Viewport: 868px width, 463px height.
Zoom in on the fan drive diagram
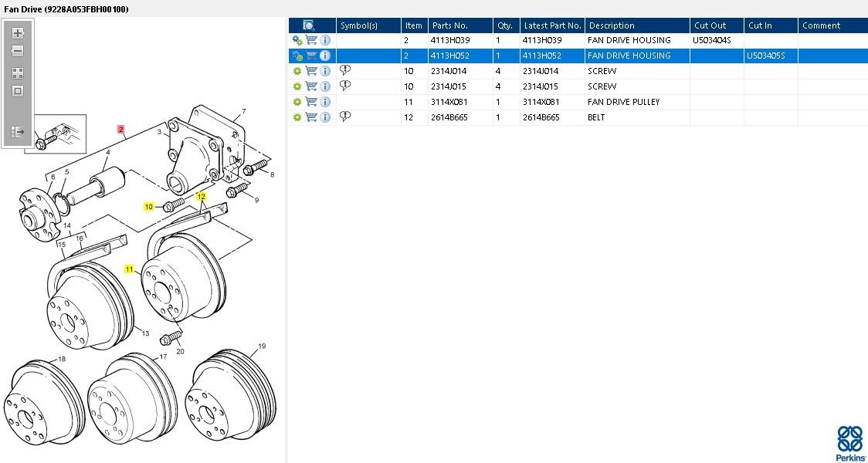tap(18, 33)
